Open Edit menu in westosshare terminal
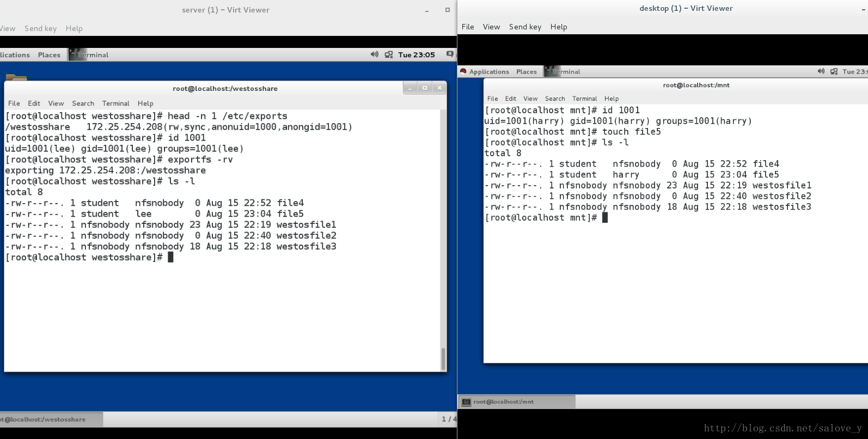868x439 pixels. click(34, 103)
